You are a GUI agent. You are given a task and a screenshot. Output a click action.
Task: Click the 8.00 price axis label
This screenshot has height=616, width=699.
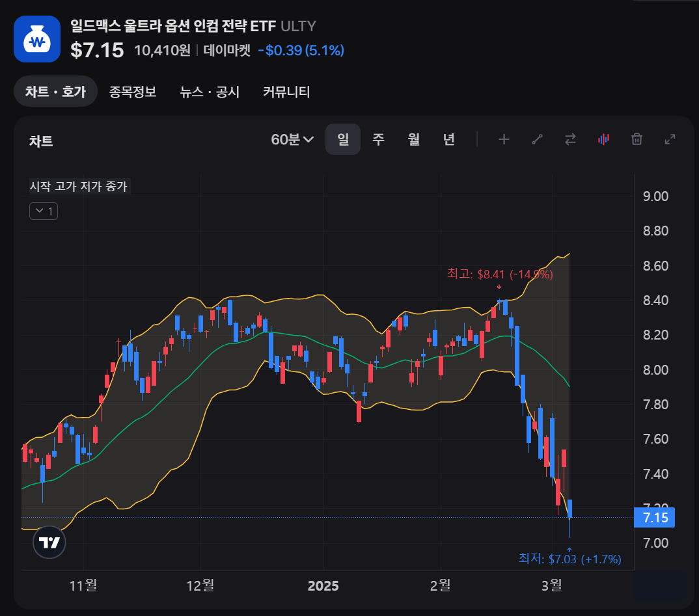[x=655, y=369]
